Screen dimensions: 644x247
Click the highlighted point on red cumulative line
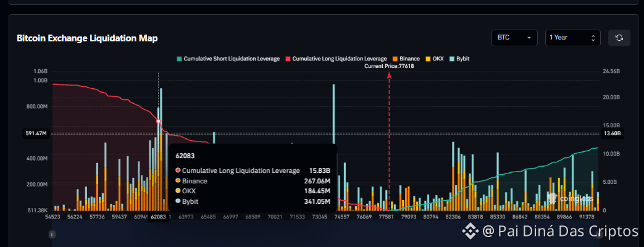[158, 121]
